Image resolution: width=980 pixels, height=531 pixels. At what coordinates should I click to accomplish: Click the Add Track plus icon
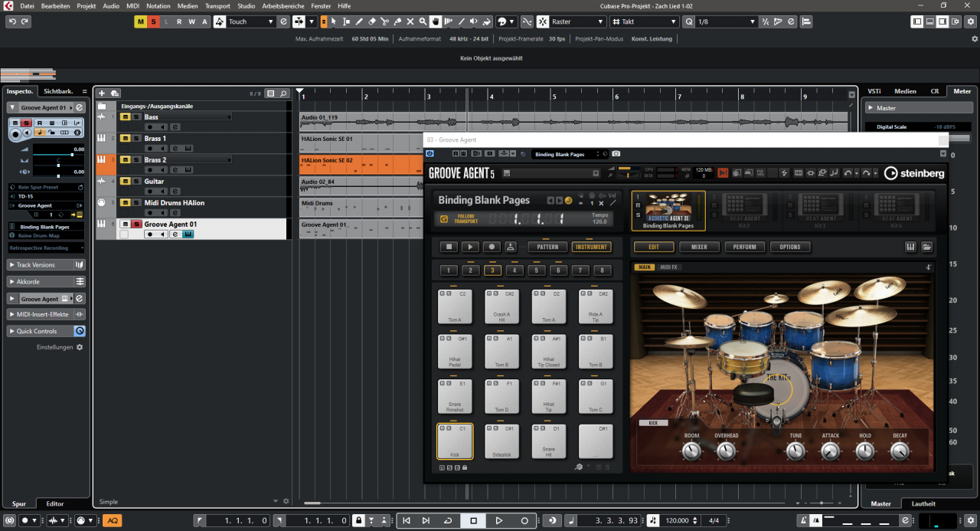(x=102, y=93)
